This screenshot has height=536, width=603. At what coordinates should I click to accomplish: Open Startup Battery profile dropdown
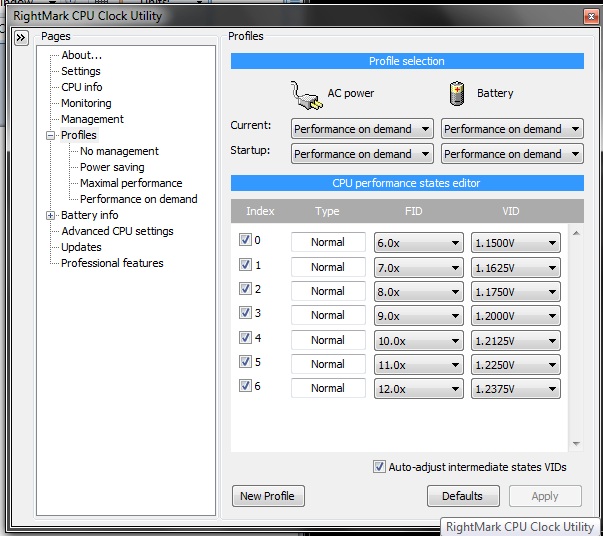(x=512, y=154)
